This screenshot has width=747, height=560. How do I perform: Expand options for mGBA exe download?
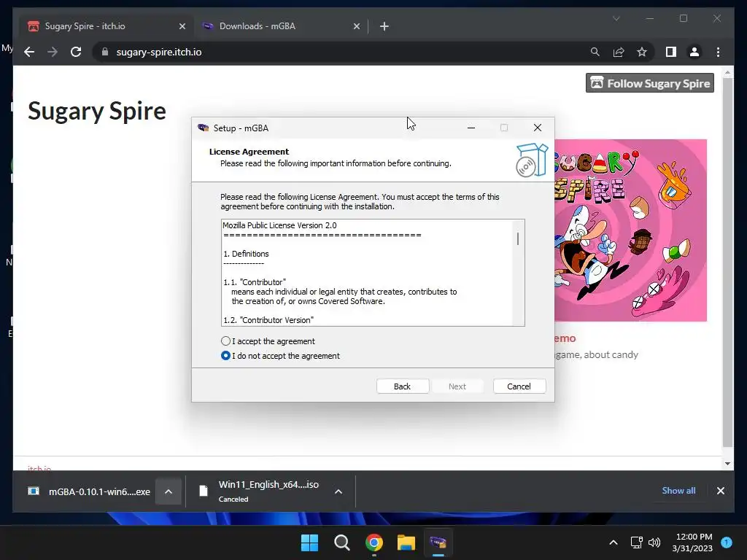169,491
